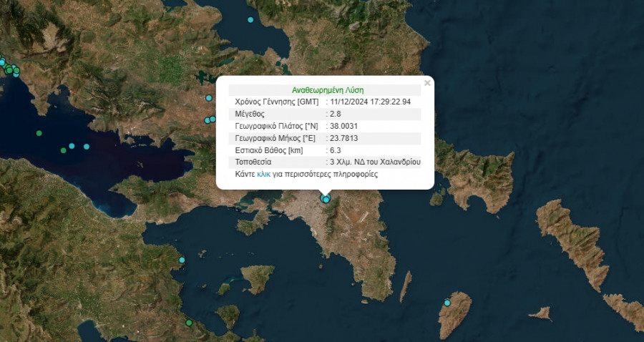Open the "κλικ" link for more information
Image resolution: width=644 pixels, height=342 pixels.
coord(263,174)
